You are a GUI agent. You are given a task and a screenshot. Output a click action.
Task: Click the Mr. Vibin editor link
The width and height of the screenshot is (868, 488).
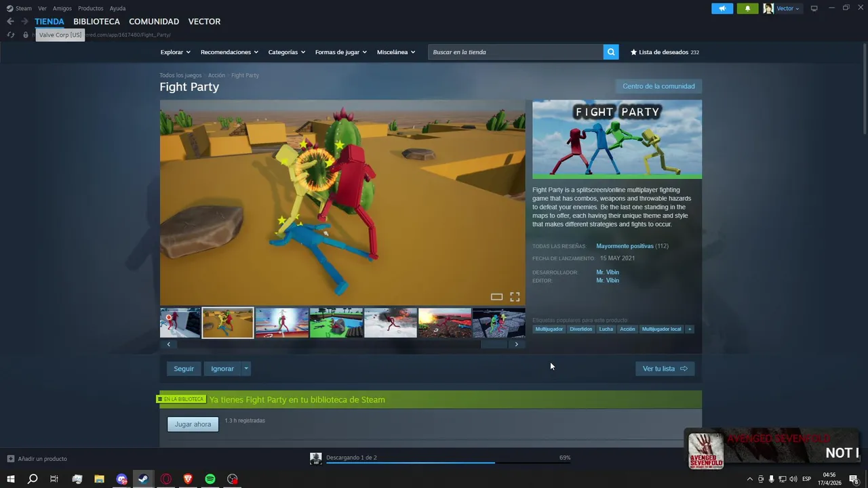tap(608, 281)
